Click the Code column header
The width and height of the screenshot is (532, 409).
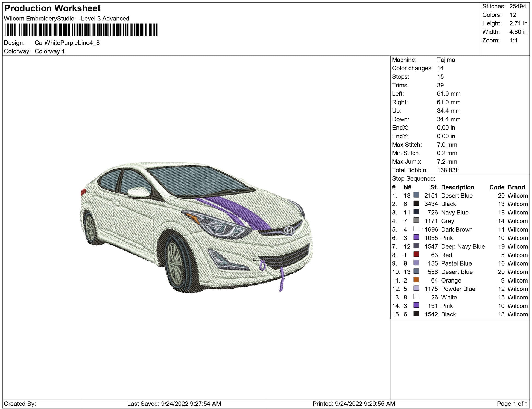tap(496, 187)
